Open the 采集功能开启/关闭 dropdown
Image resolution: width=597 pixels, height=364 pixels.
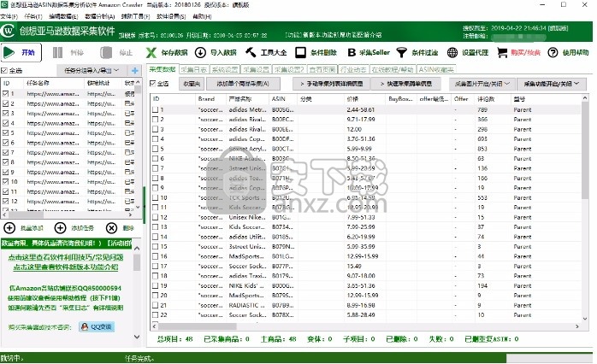[x=551, y=84]
